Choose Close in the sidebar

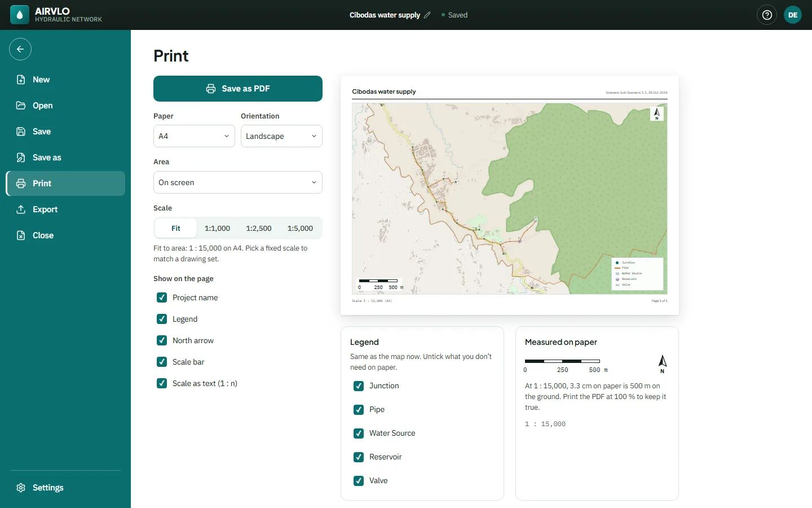point(65,235)
